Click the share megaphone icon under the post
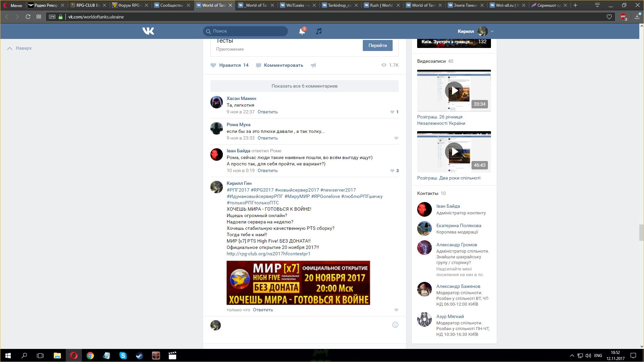This screenshot has width=644, height=362. coord(313,65)
